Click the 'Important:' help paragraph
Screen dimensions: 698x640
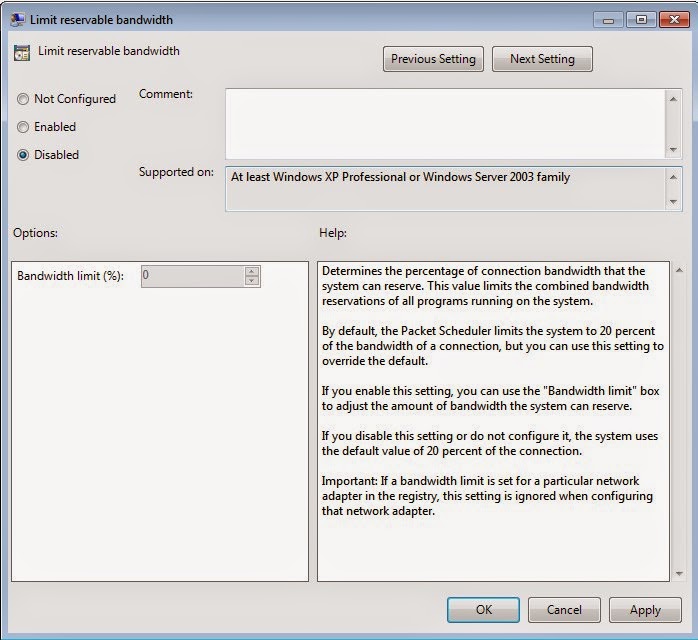coord(487,496)
